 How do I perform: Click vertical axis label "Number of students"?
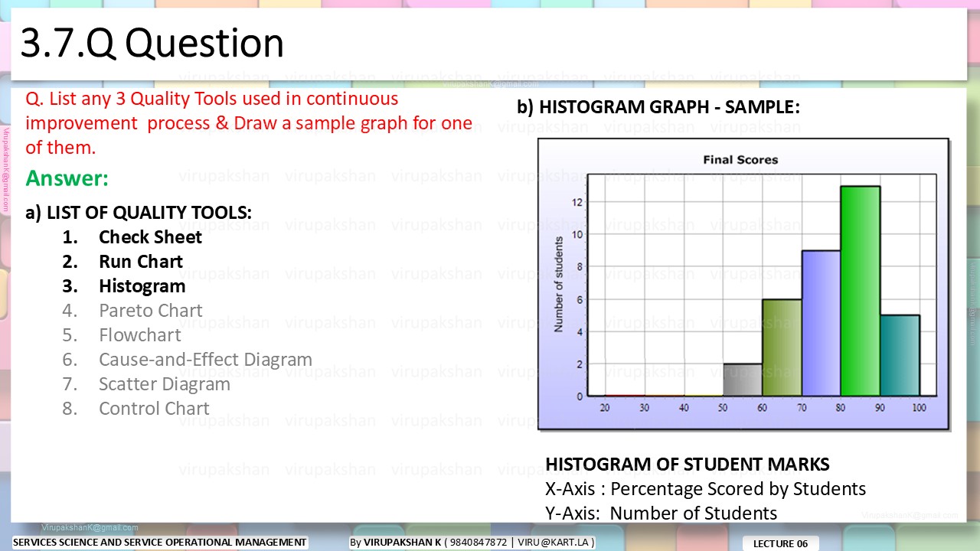click(x=559, y=284)
